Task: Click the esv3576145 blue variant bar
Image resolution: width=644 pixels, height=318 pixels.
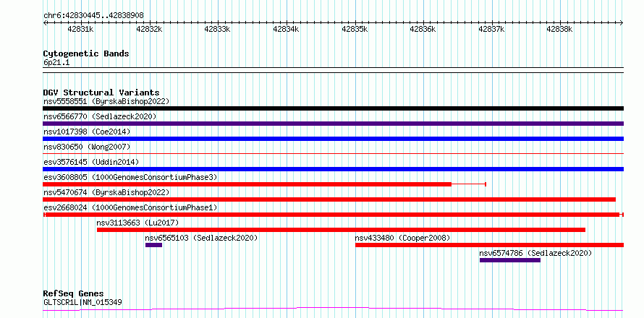Action: click(x=333, y=169)
